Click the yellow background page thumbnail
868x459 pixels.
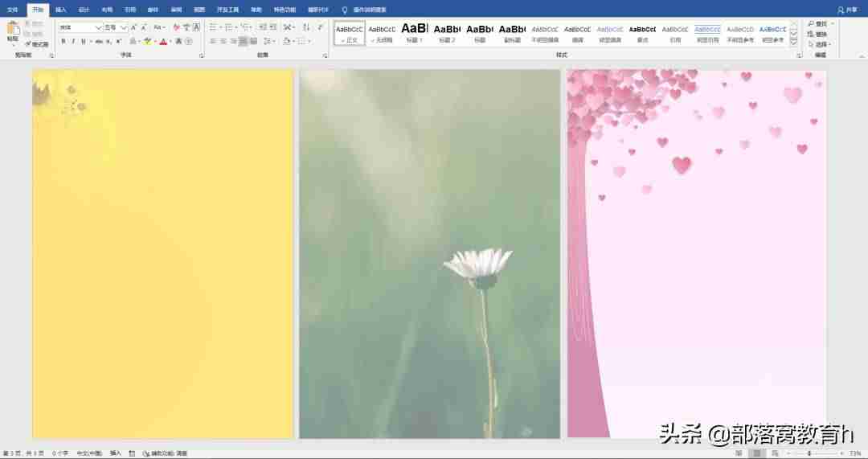pos(162,253)
